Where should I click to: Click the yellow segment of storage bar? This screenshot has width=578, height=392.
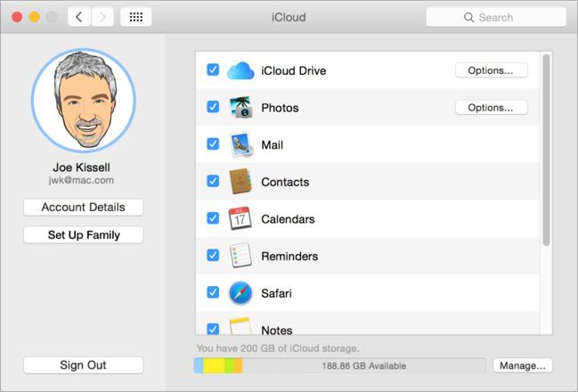pos(214,365)
